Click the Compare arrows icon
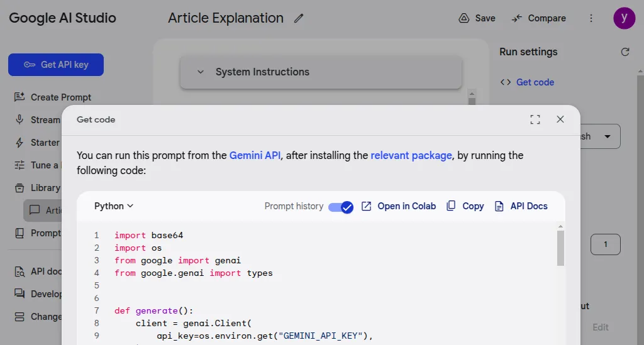 [517, 18]
